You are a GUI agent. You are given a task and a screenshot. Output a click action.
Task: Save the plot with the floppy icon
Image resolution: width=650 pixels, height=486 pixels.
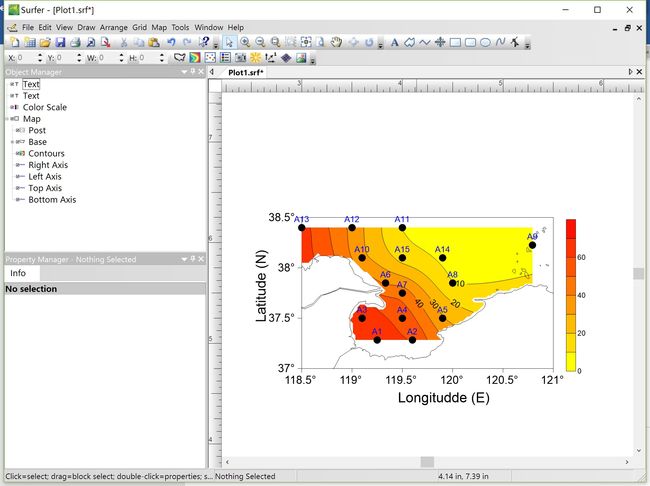61,42
